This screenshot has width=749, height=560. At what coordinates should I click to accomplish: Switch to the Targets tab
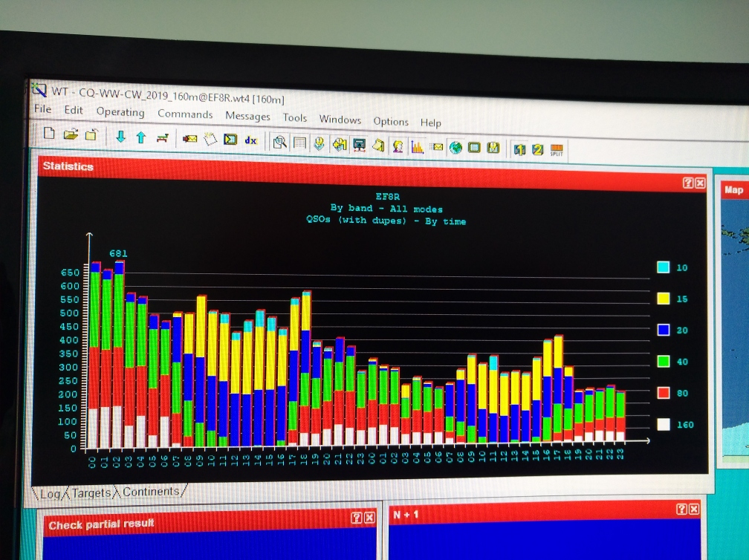pos(93,492)
